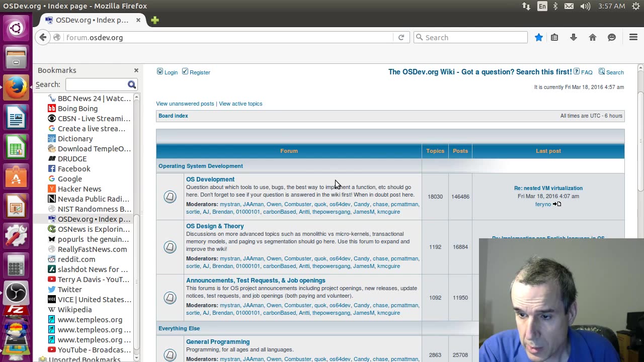This screenshot has height=362, width=644.
Task: Open the OS Development forum
Action: point(210,179)
